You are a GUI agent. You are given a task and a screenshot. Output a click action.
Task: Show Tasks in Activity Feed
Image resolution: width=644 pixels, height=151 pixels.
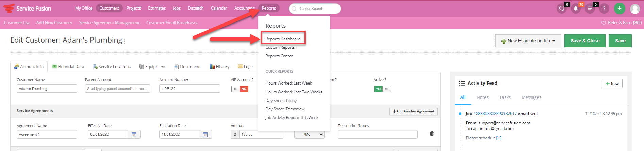click(x=505, y=97)
